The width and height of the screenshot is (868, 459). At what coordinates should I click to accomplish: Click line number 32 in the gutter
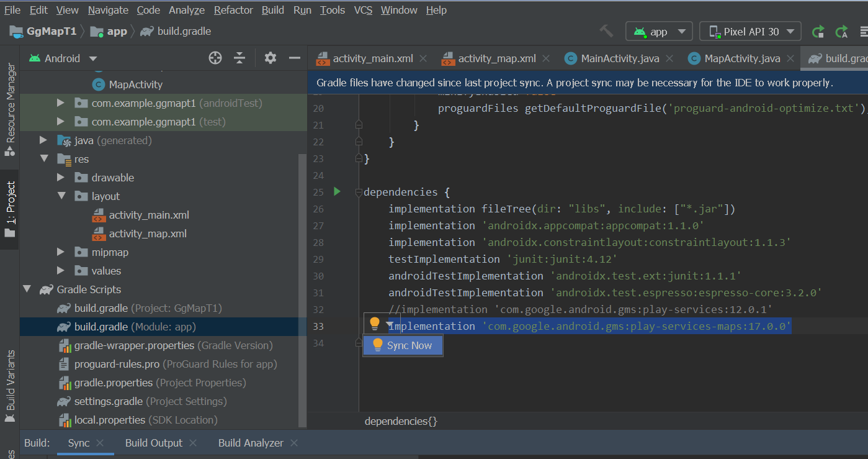(318, 309)
